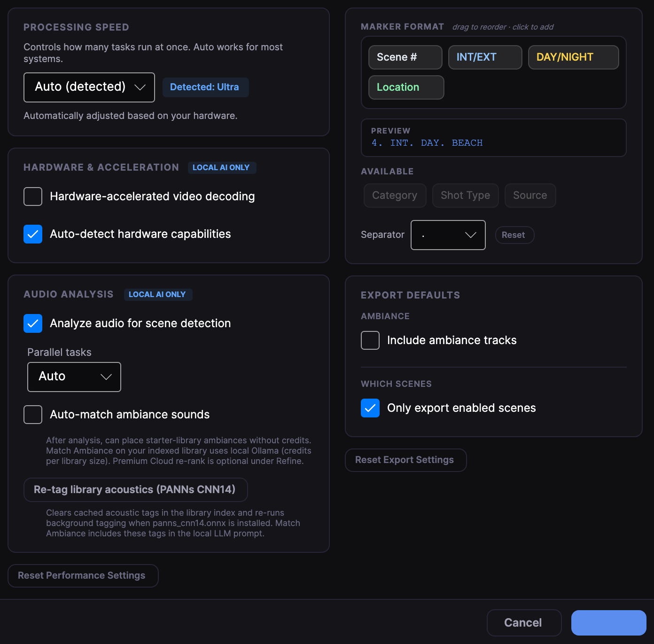Click the MARKER FORMAT heading

[402, 27]
